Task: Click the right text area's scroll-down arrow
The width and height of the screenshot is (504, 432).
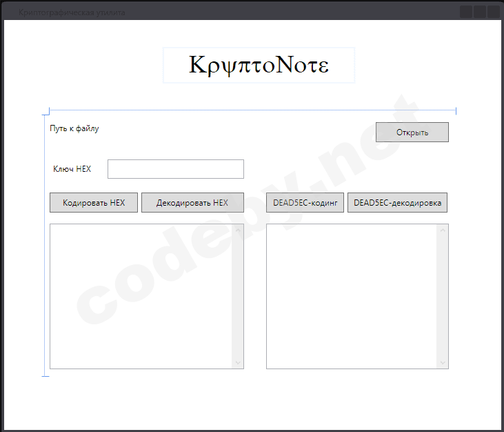Action: 443,363
